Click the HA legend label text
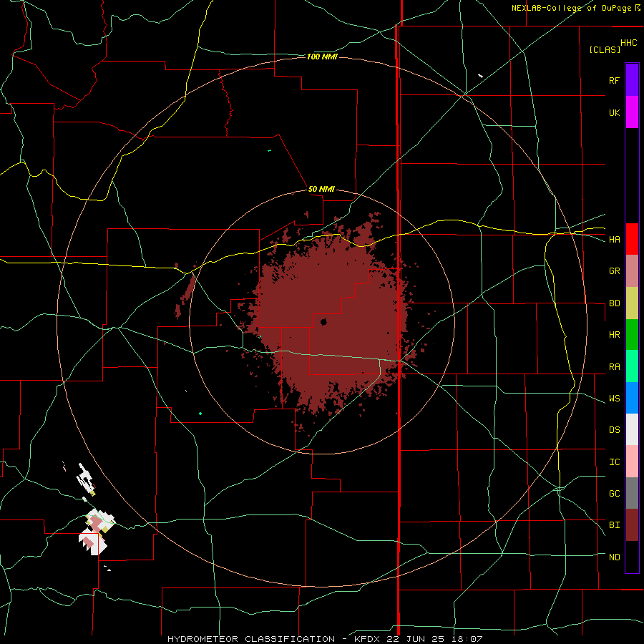644x644 pixels. point(614,239)
